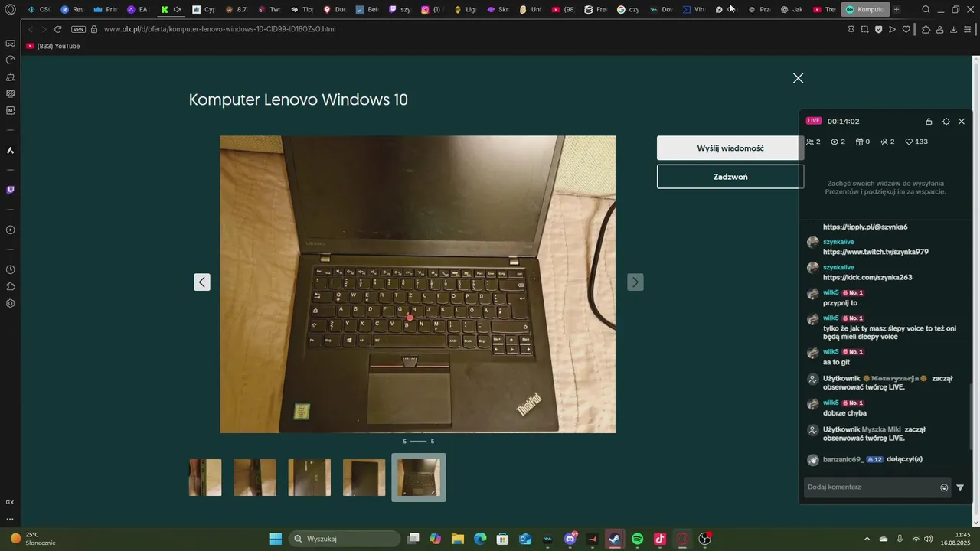Click the olx.pl address bar URL
Screen dimensions: 980x551
[x=219, y=29]
